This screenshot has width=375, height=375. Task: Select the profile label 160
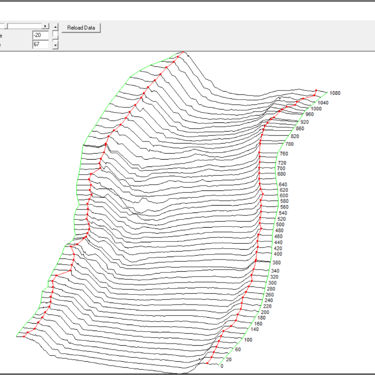click(x=258, y=324)
